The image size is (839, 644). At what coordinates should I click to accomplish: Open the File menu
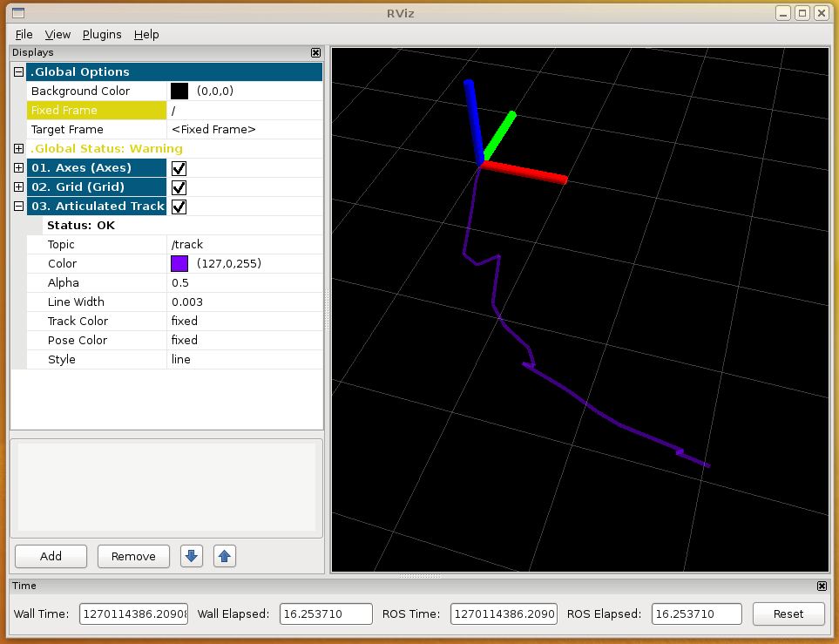(x=24, y=34)
